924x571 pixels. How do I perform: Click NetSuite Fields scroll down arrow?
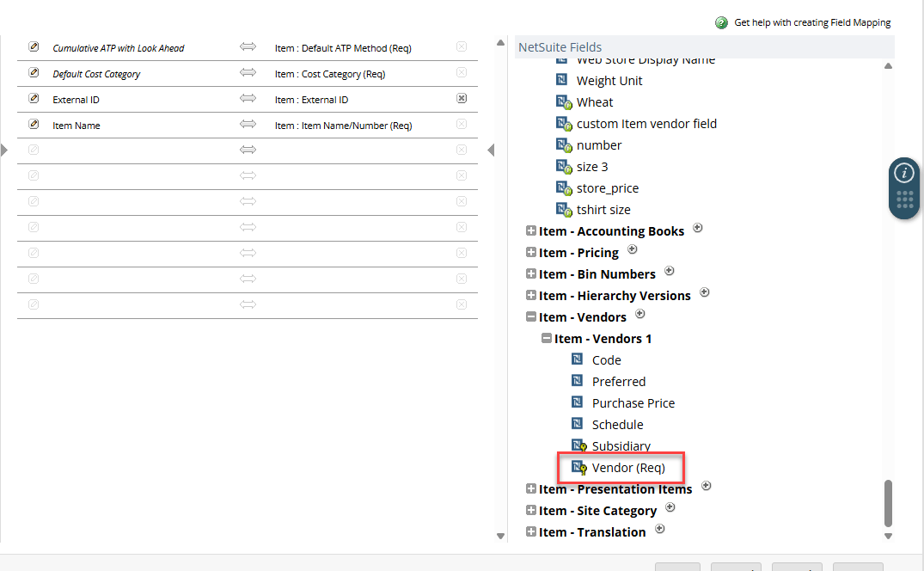click(x=888, y=537)
